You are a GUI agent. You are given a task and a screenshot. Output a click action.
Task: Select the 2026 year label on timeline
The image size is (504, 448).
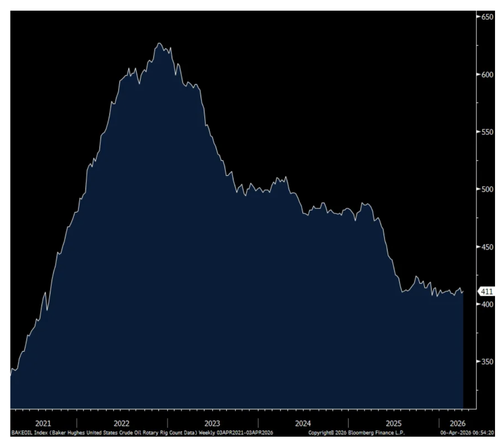pyautogui.click(x=458, y=423)
